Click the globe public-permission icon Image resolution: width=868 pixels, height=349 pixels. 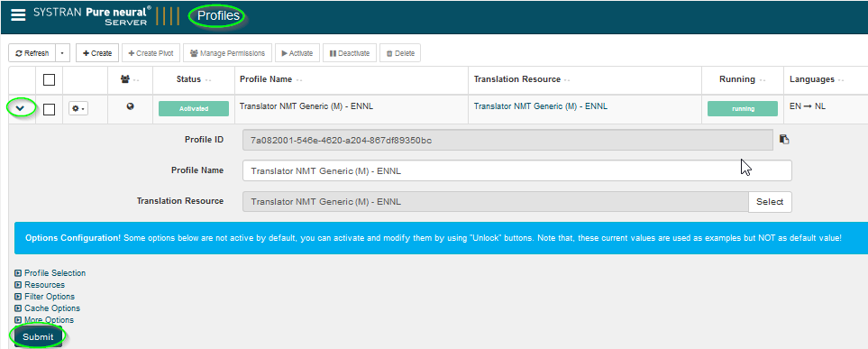click(130, 107)
